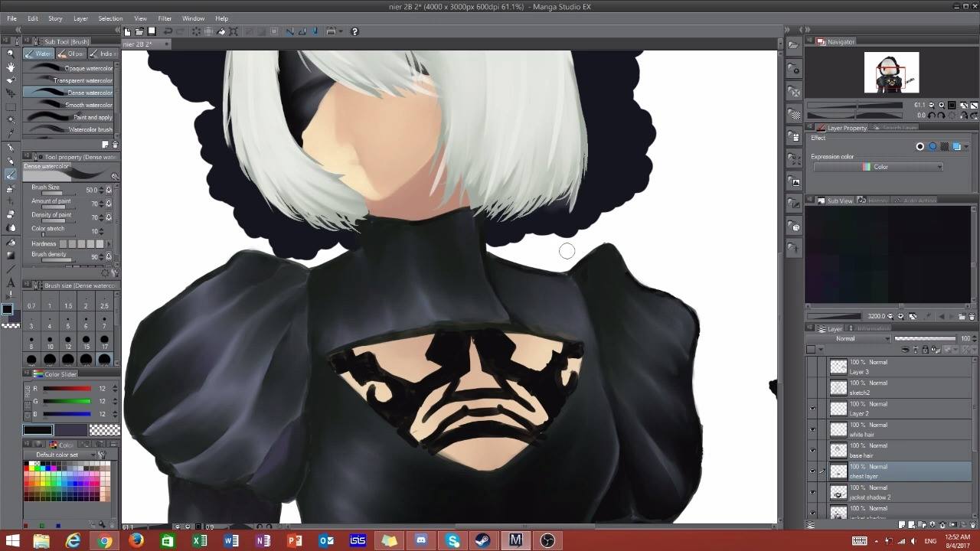The image size is (980, 551).
Task: Open the Expression color dropdown
Action: [x=878, y=167]
